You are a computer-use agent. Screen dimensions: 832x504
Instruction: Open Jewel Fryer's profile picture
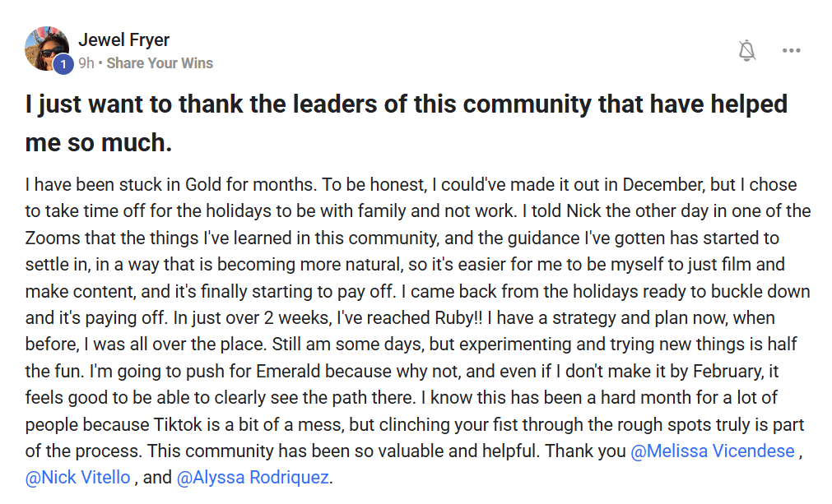47,49
